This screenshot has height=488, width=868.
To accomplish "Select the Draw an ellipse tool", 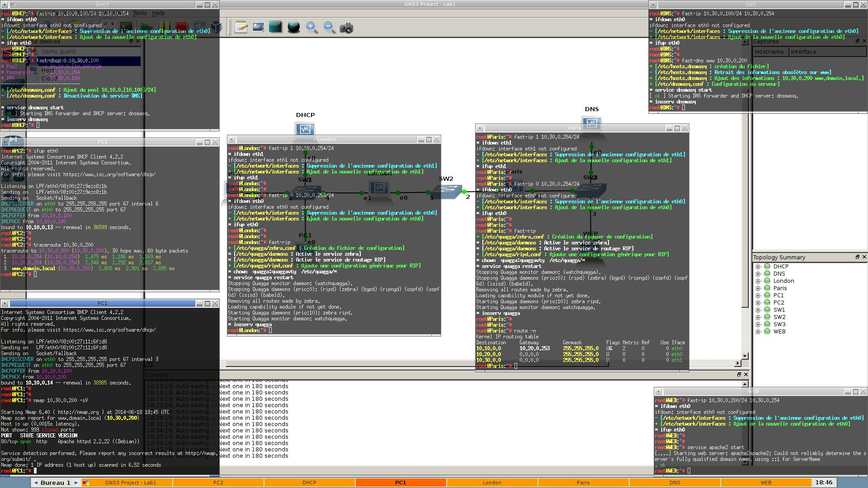I will click(293, 27).
